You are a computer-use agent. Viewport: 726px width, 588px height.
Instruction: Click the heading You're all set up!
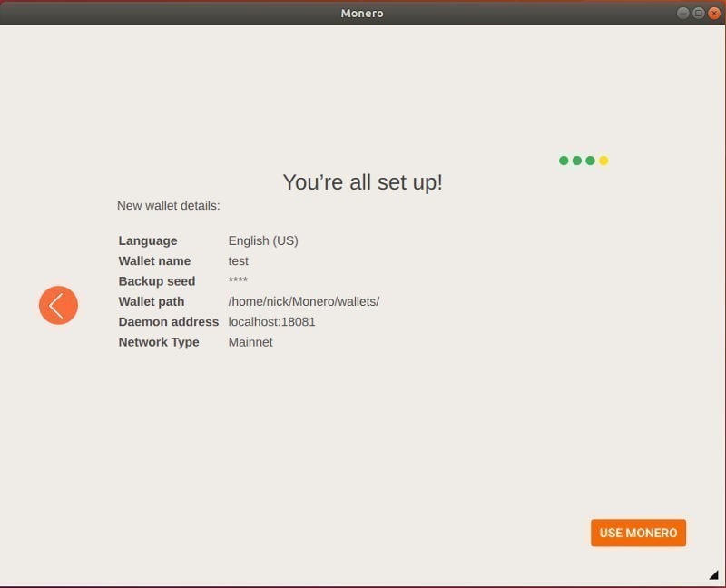(362, 181)
